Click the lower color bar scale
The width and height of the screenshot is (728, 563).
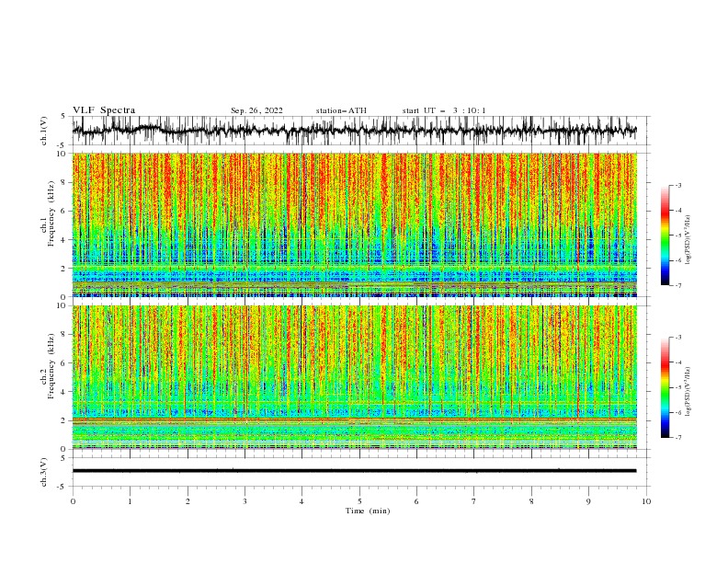[665, 387]
